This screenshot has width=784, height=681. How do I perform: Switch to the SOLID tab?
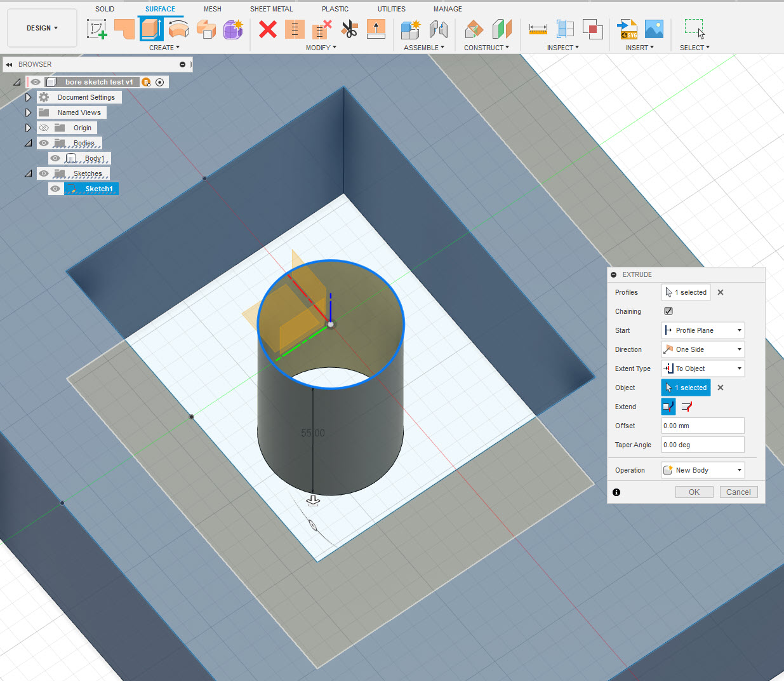click(x=105, y=9)
